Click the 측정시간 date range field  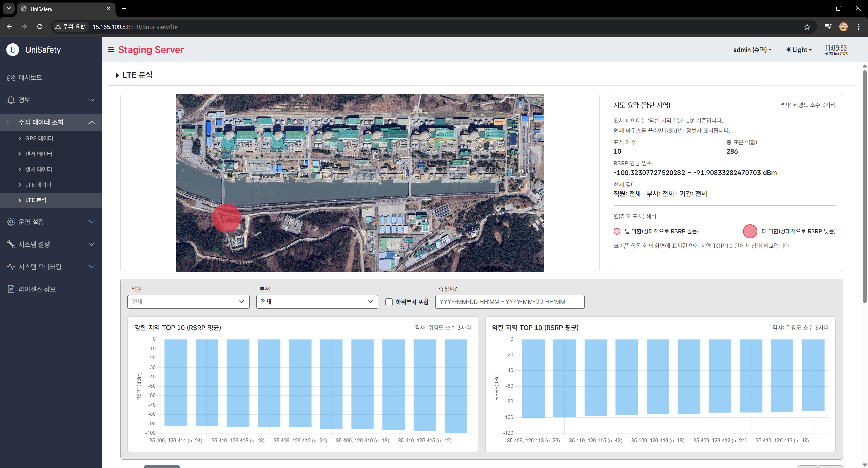coord(510,302)
